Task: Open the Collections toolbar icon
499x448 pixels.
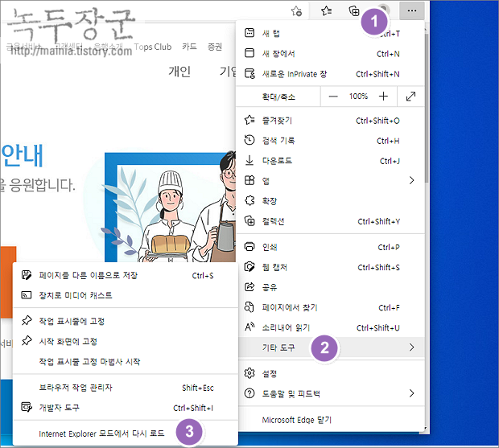Action: tap(354, 11)
